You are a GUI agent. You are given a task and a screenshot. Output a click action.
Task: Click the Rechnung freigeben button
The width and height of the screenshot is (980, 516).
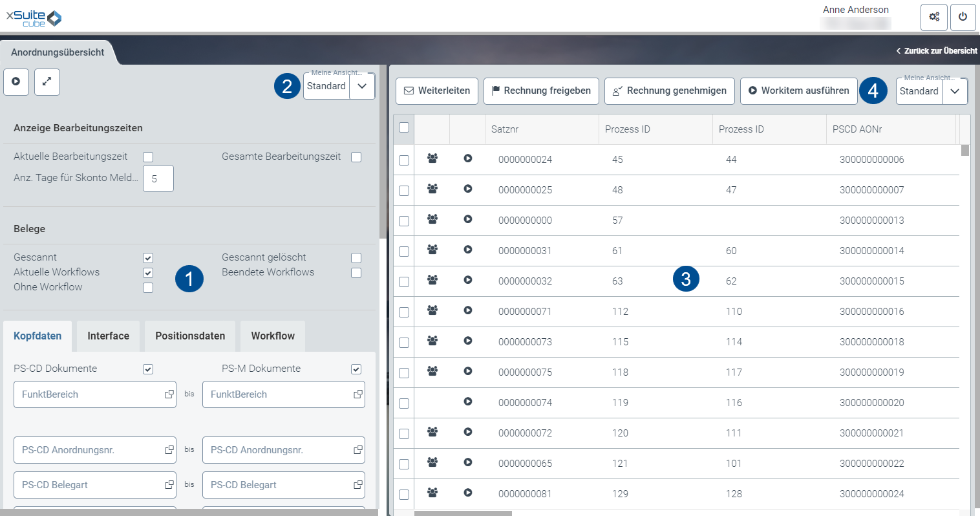tap(541, 91)
